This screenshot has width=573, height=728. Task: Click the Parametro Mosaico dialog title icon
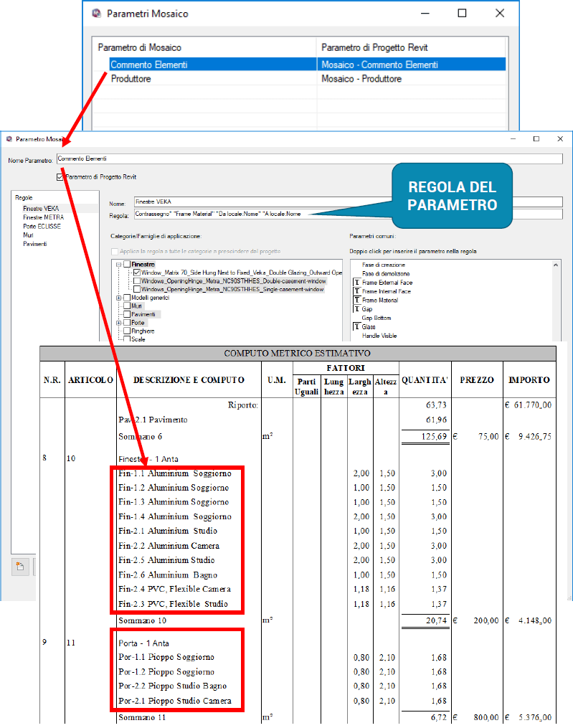coord(9,139)
